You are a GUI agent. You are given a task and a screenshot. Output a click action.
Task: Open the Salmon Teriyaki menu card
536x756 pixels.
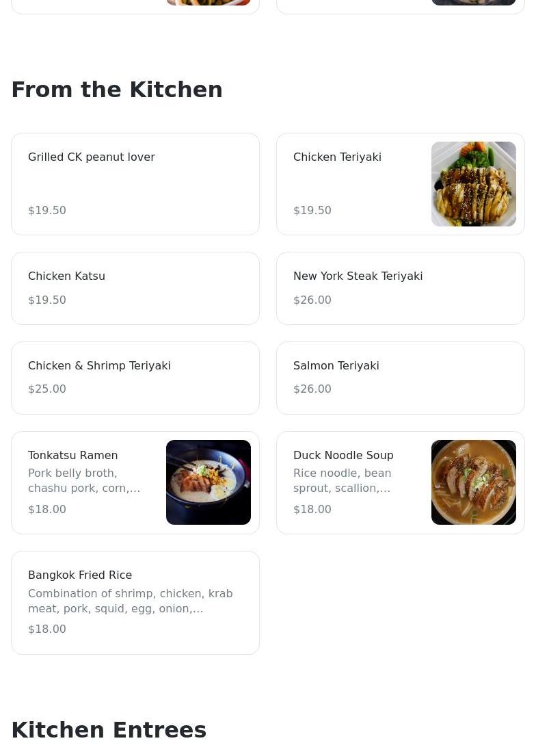[x=400, y=377]
